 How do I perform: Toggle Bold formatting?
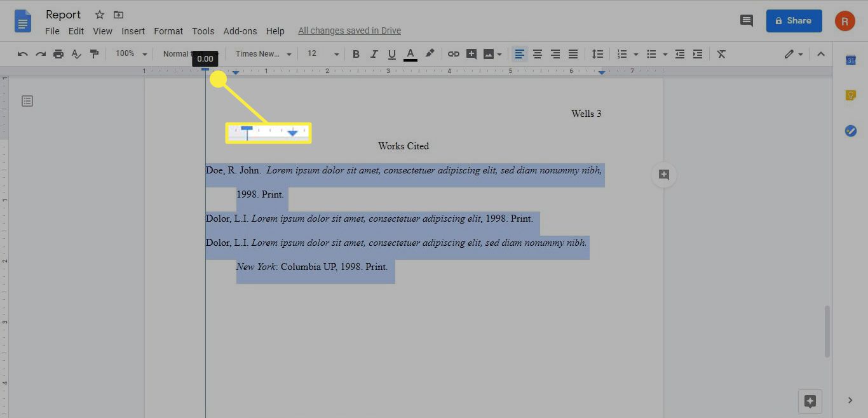[x=356, y=54]
